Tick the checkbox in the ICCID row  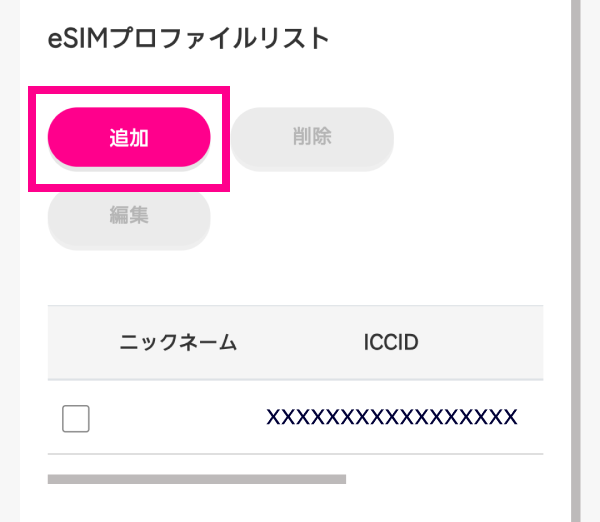[x=76, y=419]
